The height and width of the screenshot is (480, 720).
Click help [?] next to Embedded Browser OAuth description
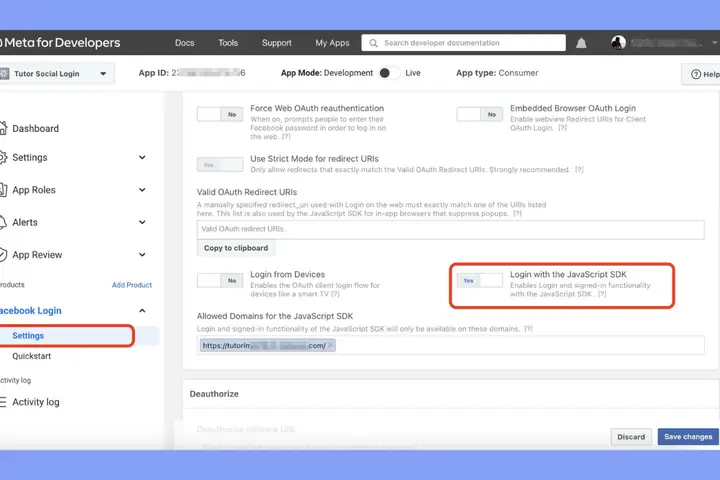coord(562,128)
